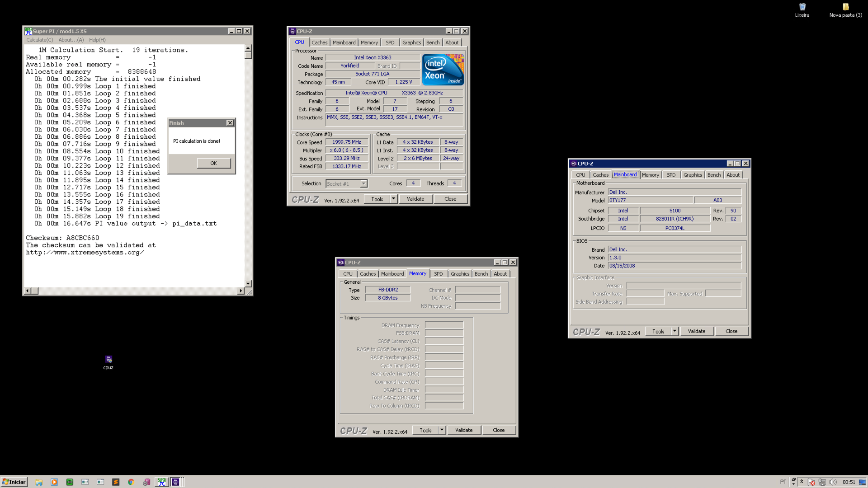Click the volume speaker tray icon
Image resolution: width=868 pixels, height=488 pixels.
pyautogui.click(x=833, y=482)
